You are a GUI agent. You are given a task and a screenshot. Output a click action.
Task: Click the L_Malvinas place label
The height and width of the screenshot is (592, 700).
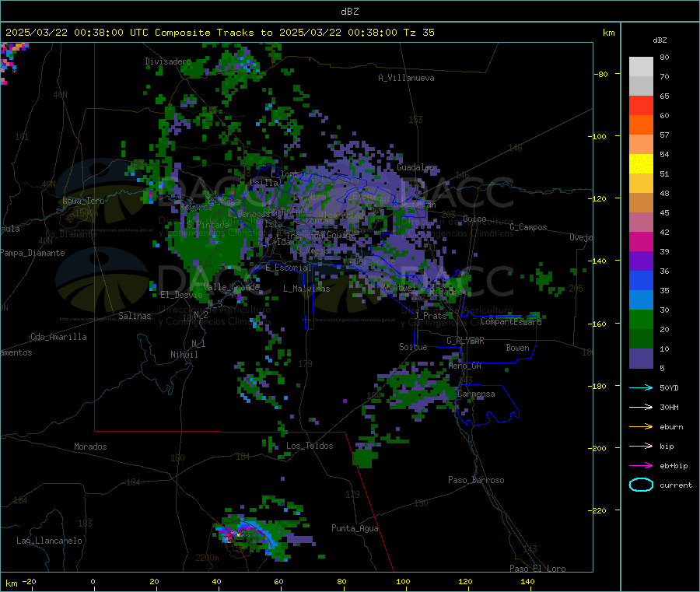pyautogui.click(x=306, y=289)
